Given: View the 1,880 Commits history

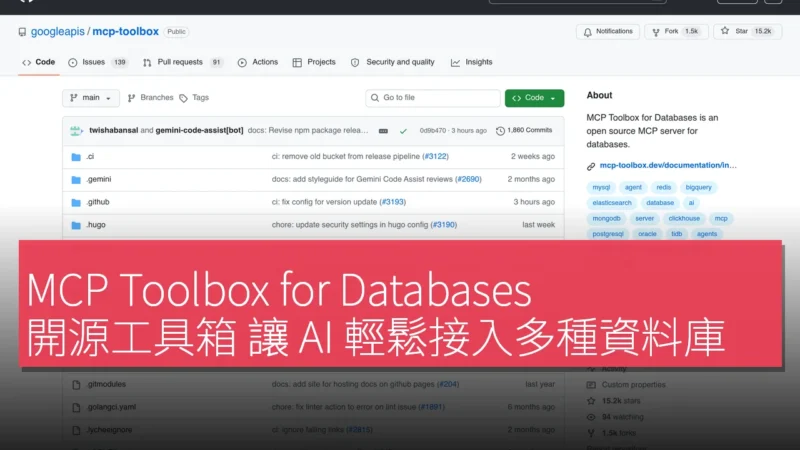Looking at the screenshot, I should tap(524, 131).
